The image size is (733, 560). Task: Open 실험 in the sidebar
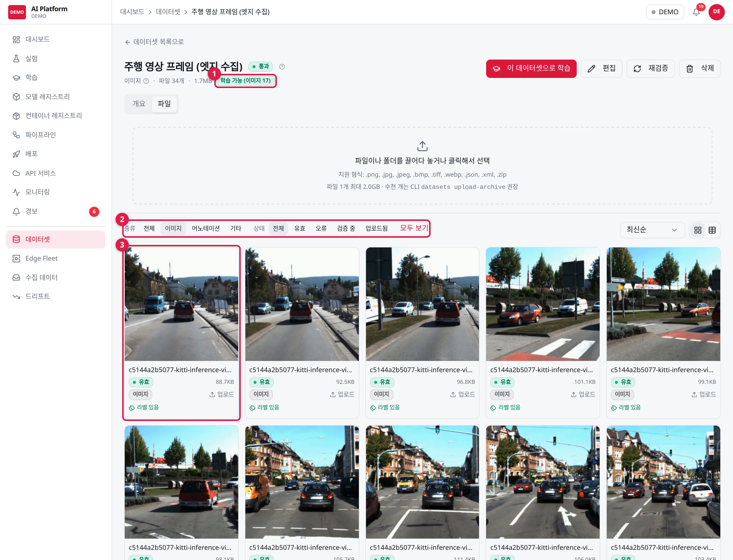click(56, 59)
